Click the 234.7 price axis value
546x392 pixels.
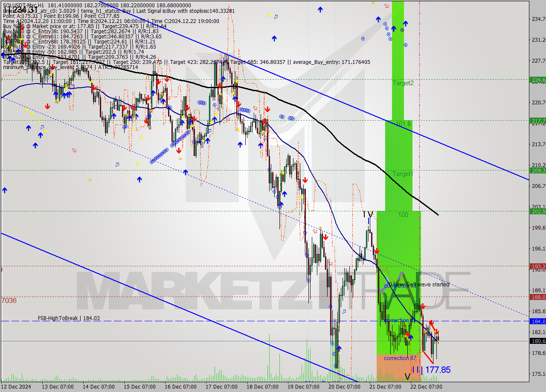point(538,19)
